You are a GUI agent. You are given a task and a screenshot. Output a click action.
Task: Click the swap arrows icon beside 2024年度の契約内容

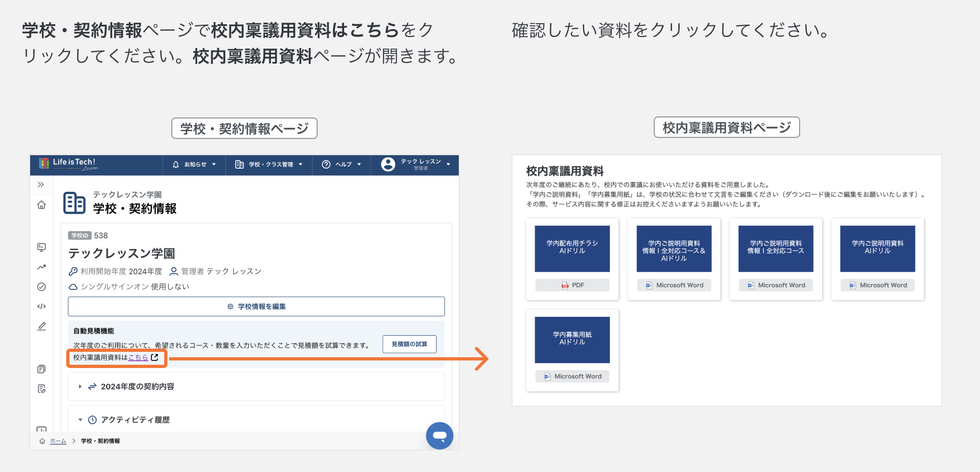pos(92,386)
